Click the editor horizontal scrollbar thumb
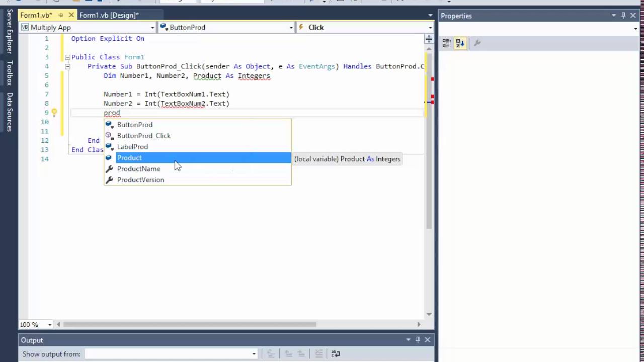This screenshot has height=362, width=644. [x=190, y=324]
